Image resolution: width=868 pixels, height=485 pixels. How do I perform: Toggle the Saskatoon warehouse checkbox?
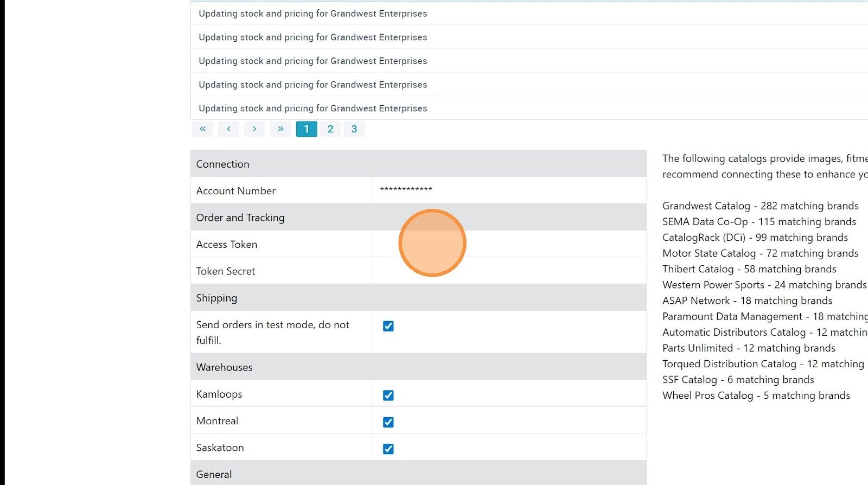388,449
